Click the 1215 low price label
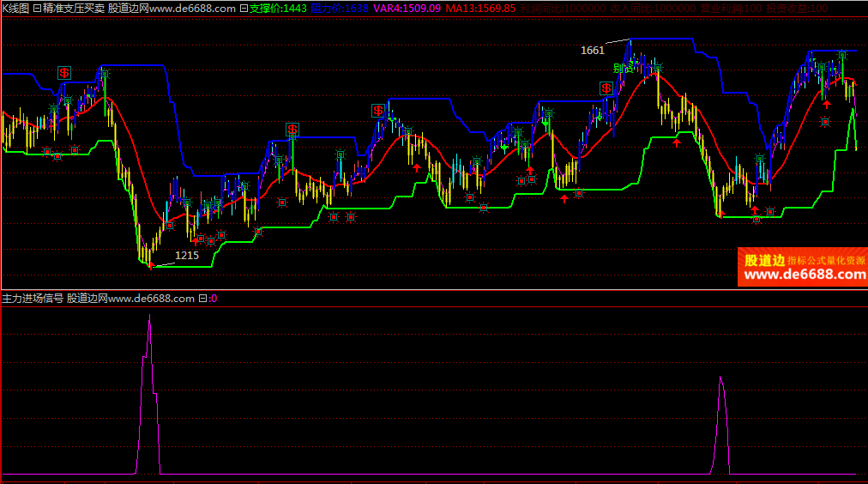868x484 pixels. point(187,255)
